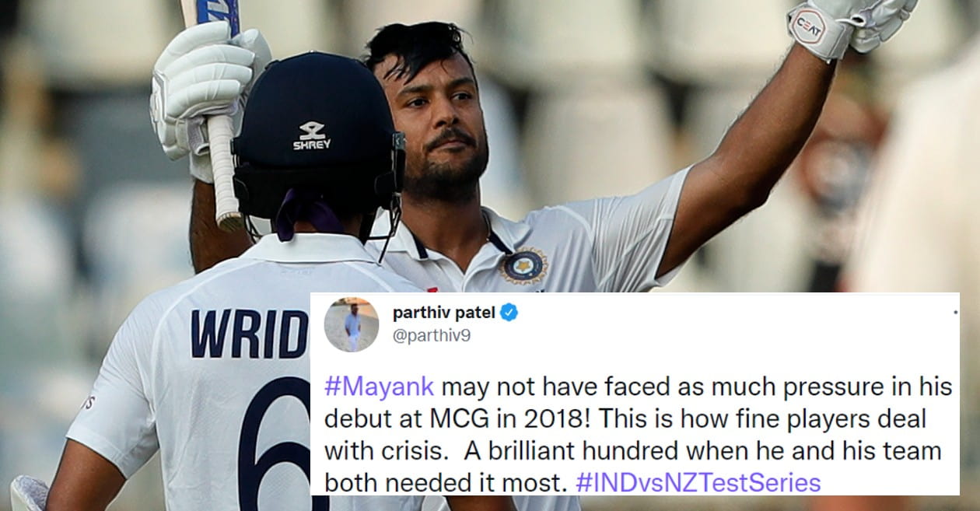This screenshot has height=511, width=980.
Task: Follow the #INDvsNZTestSeries hashtag link
Action: click(698, 482)
